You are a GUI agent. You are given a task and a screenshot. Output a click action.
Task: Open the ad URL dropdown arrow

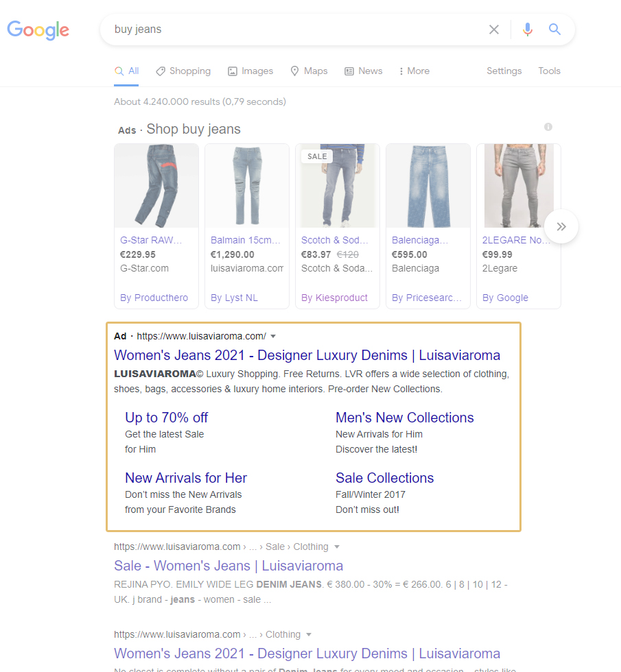pyautogui.click(x=273, y=337)
